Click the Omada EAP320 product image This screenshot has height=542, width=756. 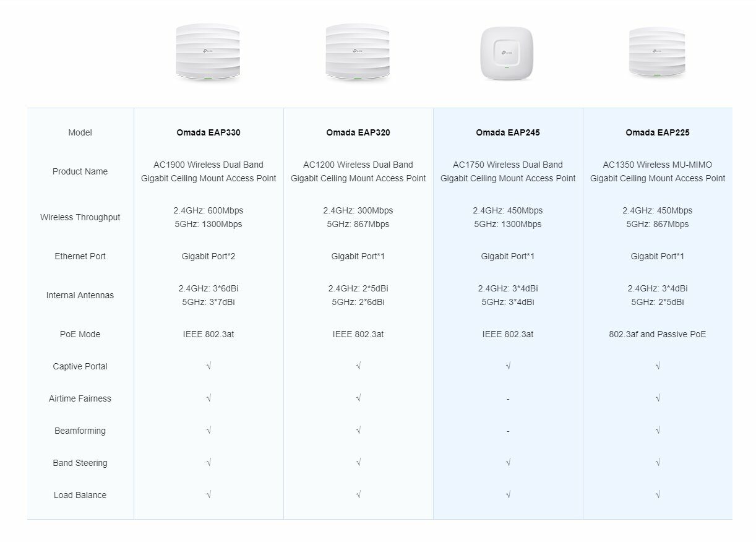coord(358,53)
